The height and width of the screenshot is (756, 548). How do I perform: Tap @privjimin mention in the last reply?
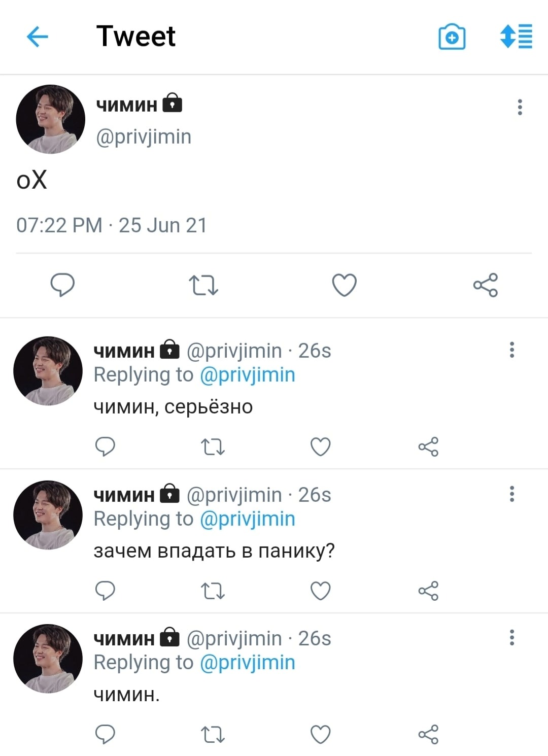pos(248,663)
